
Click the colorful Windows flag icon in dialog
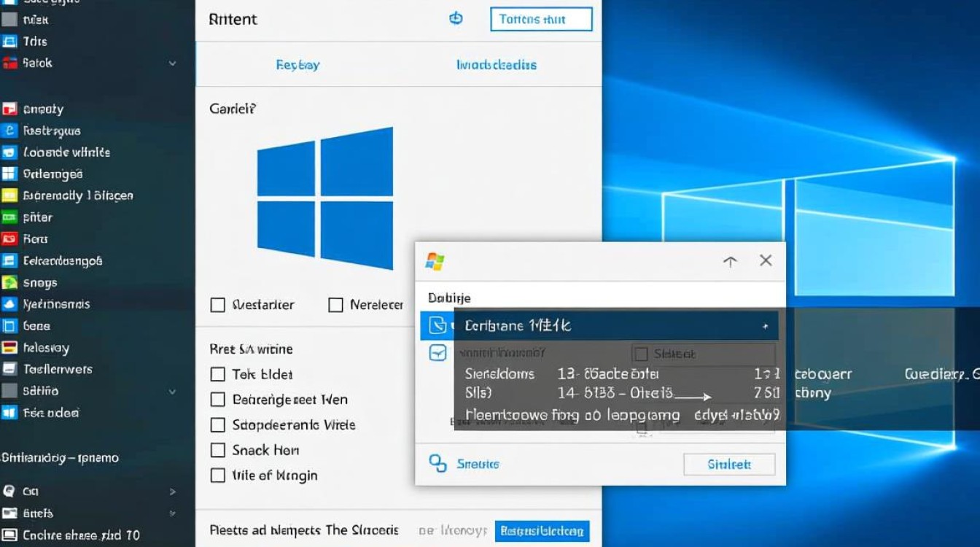click(435, 261)
